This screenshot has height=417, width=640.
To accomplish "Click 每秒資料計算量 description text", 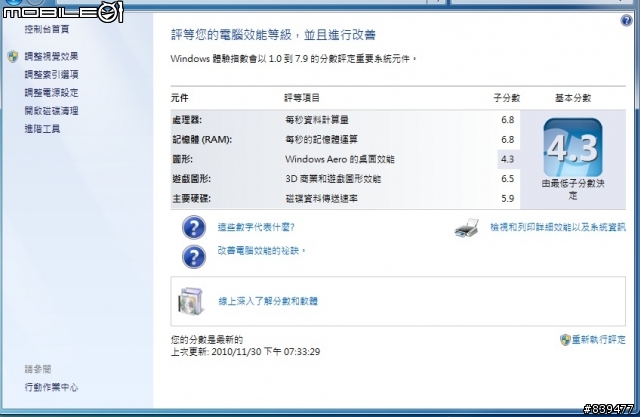I will (317, 120).
